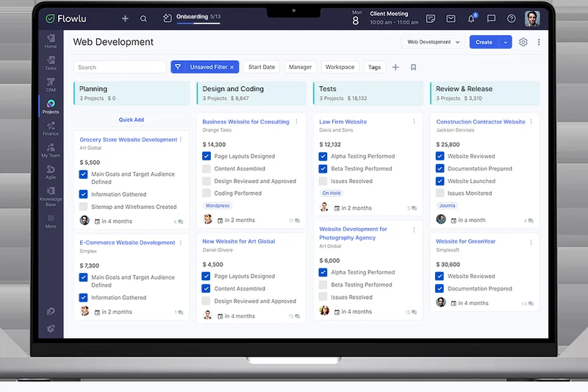The height and width of the screenshot is (392, 588).
Task: Click the notifications bell icon
Action: [471, 19]
